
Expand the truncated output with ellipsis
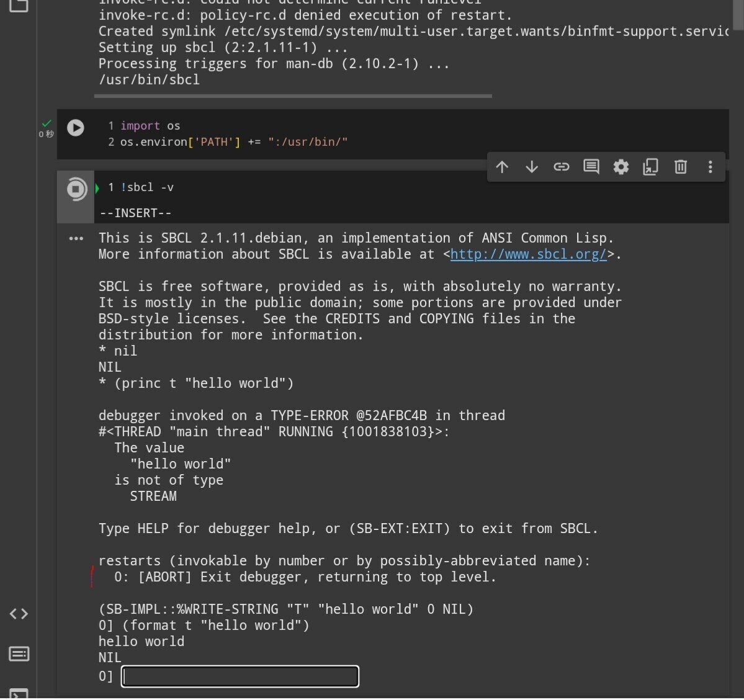click(75, 238)
